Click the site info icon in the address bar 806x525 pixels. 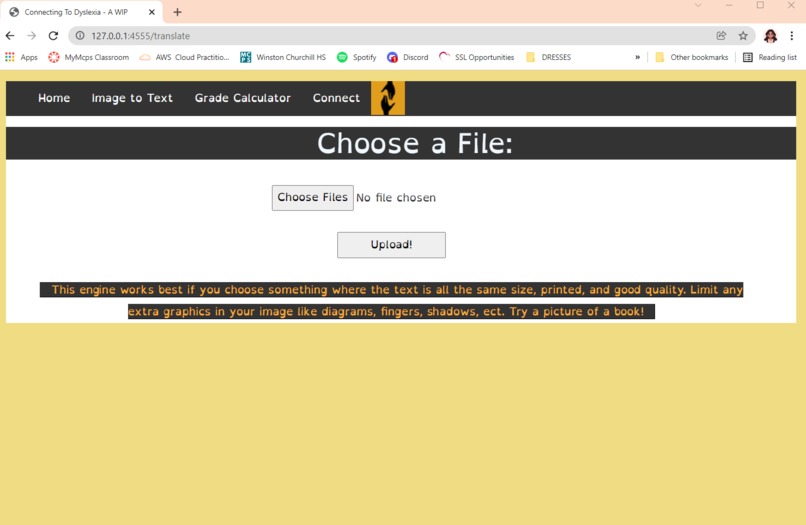click(x=80, y=35)
